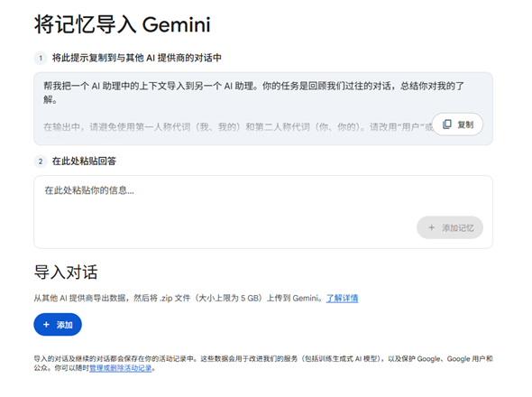Focus the 在此处粘贴你的信息 text field

263,212
